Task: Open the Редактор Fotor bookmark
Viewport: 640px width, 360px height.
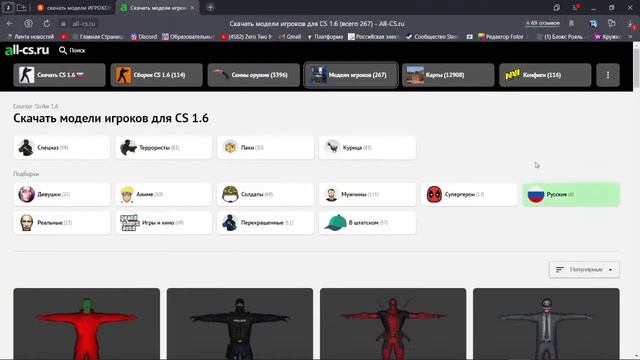Action: (x=500, y=37)
